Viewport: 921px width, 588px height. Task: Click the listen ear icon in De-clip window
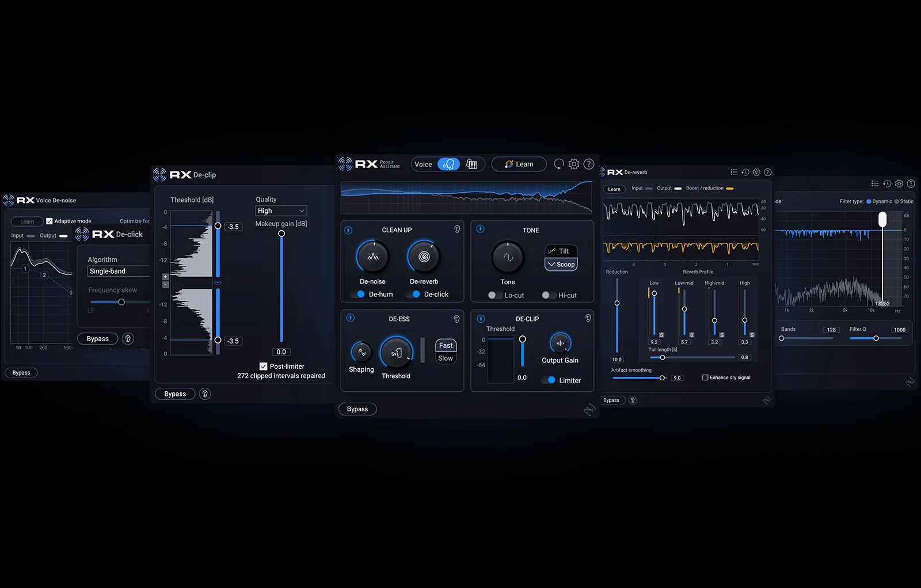point(205,394)
